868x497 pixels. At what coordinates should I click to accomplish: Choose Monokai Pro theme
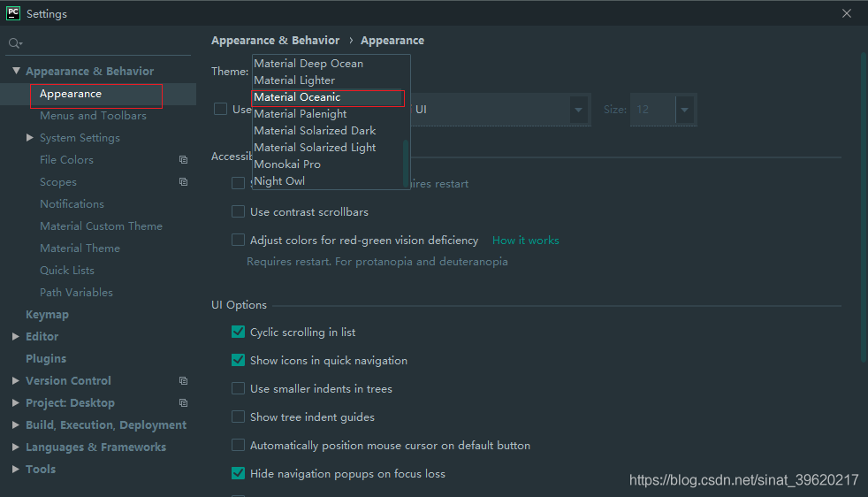click(328, 164)
